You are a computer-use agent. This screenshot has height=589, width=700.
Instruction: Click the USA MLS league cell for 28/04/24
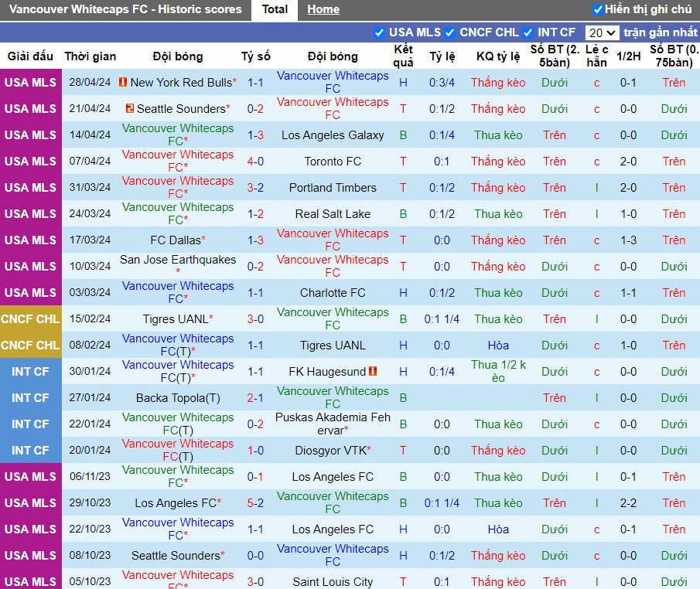(x=30, y=83)
